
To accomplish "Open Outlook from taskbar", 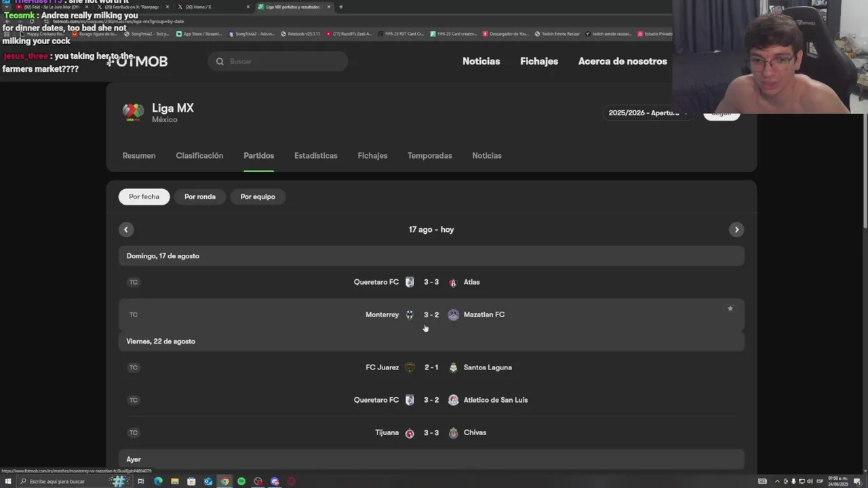I will 208,481.
